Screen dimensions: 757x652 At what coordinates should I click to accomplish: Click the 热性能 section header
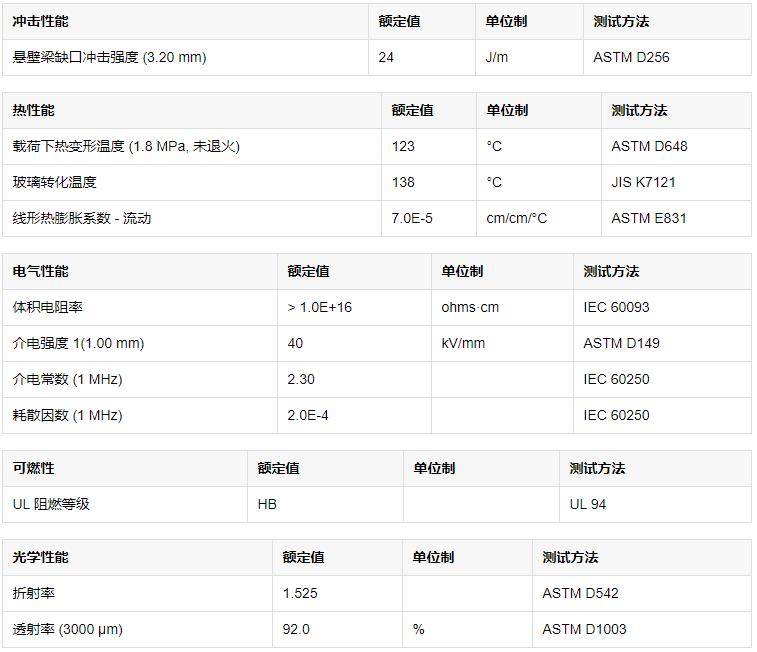click(x=34, y=110)
